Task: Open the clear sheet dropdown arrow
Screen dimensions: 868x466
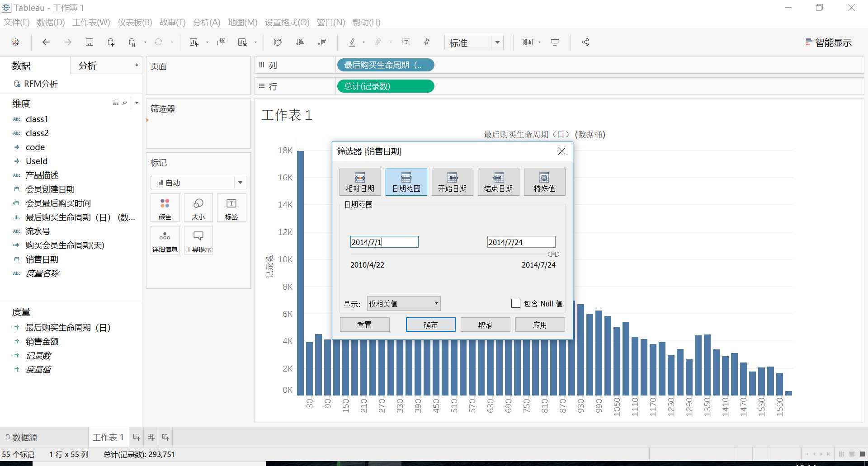Action: (255, 42)
